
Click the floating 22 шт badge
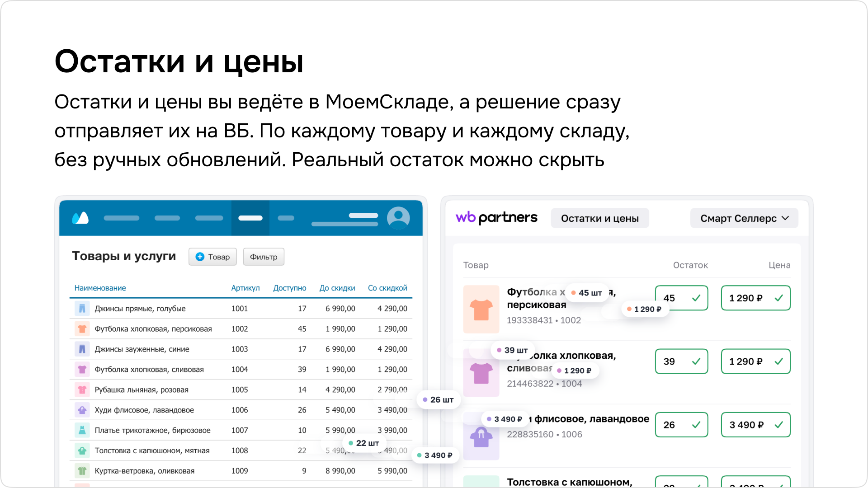[x=364, y=443]
